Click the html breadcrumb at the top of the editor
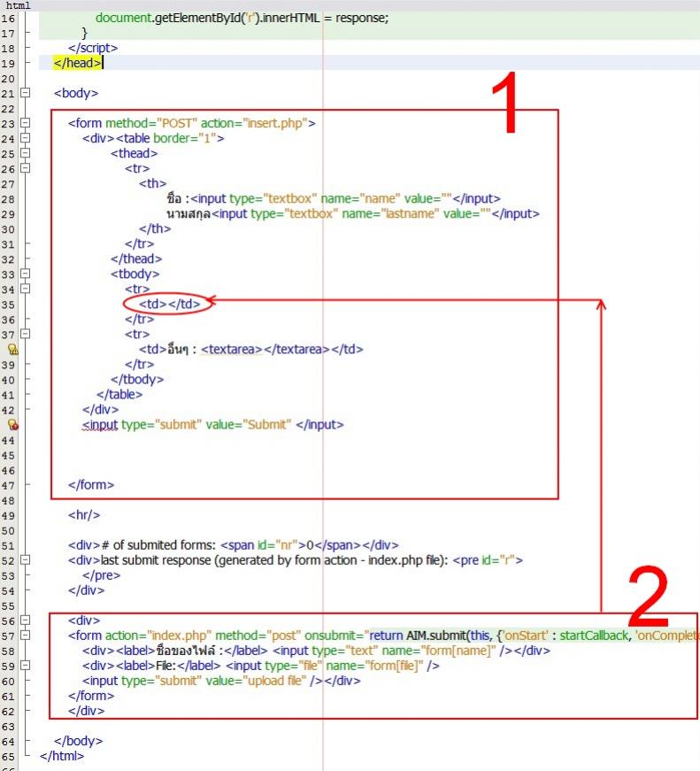700x771 pixels. point(19,5)
